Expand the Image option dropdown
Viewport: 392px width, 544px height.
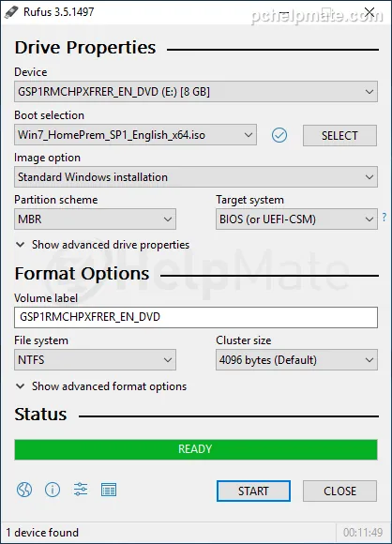[196, 177]
